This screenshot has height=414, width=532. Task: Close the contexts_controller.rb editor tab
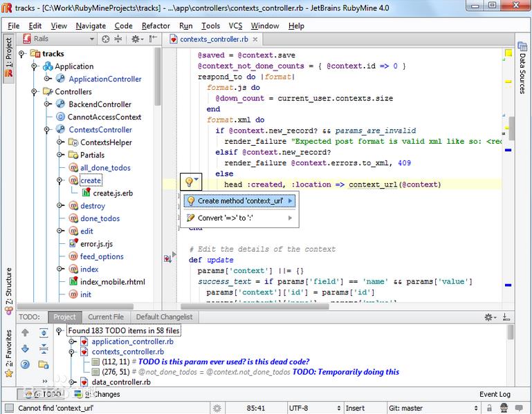coord(253,39)
